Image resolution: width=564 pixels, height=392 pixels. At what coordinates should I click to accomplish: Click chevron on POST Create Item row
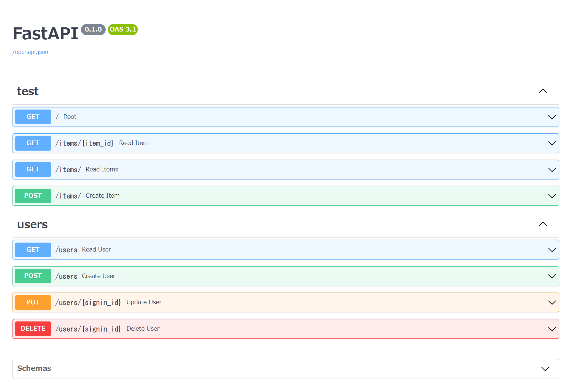552,196
